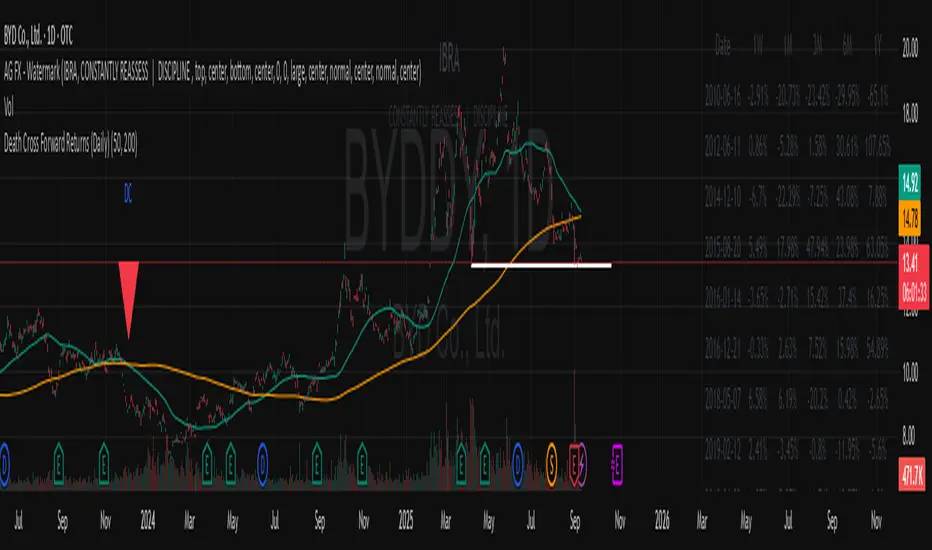
Task: Click the purple lightning bolt event icon
Action: coord(582,464)
